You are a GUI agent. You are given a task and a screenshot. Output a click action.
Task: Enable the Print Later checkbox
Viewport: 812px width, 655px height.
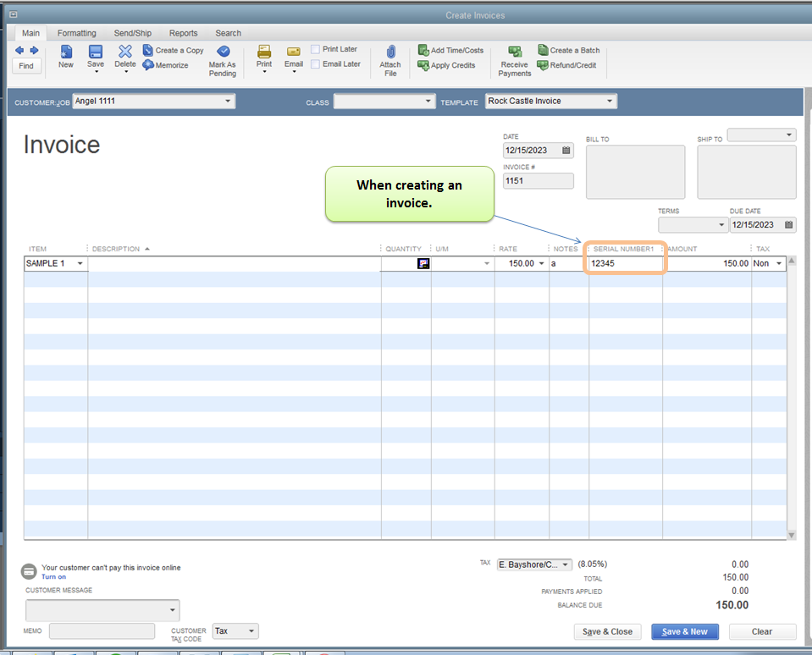[315, 49]
